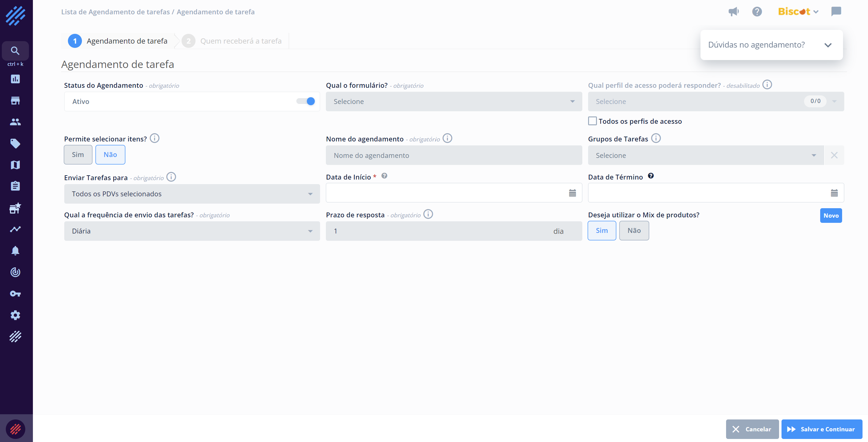Open the clipboard tasks sidebar icon

pyautogui.click(x=15, y=186)
